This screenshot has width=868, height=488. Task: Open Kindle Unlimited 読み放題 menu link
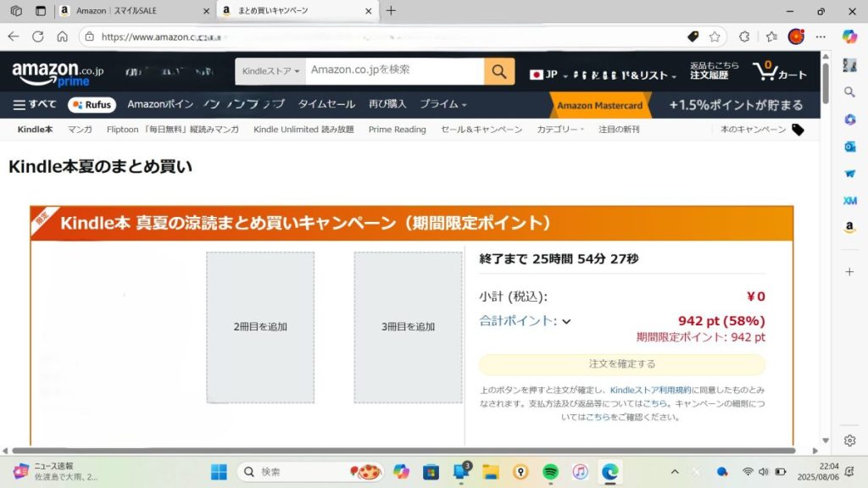(303, 130)
